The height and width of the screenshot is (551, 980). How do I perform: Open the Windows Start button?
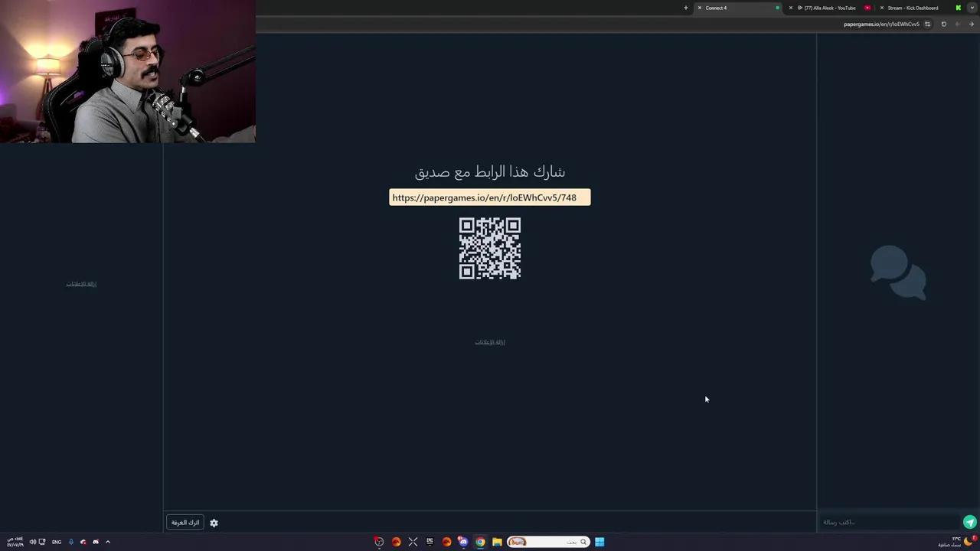click(x=599, y=542)
